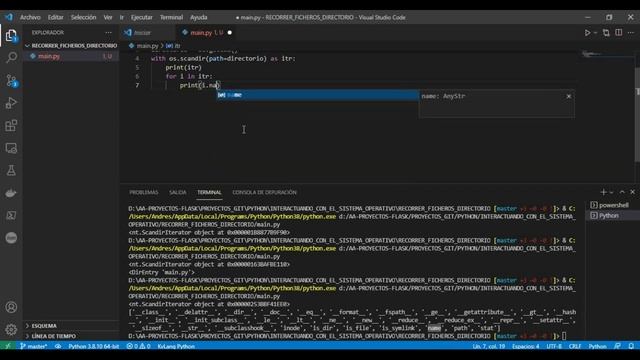Open the Ayuda menu
The image size is (640, 360).
[199, 18]
